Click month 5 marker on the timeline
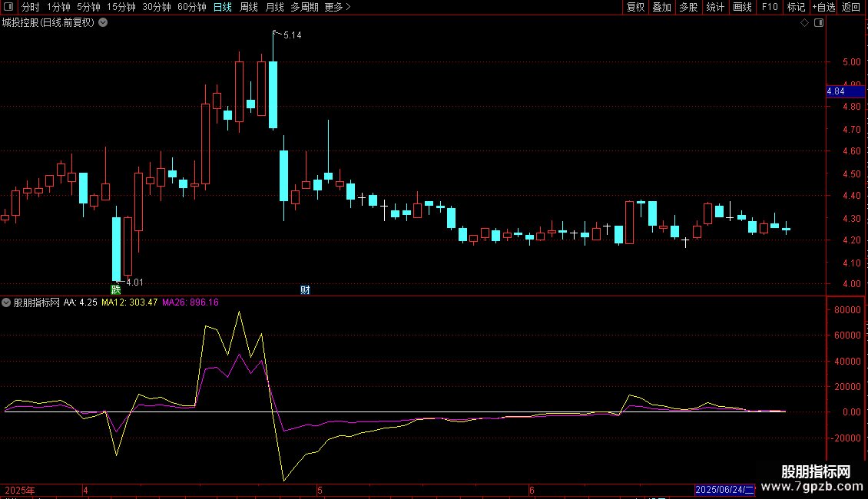The image size is (868, 499). 320,490
